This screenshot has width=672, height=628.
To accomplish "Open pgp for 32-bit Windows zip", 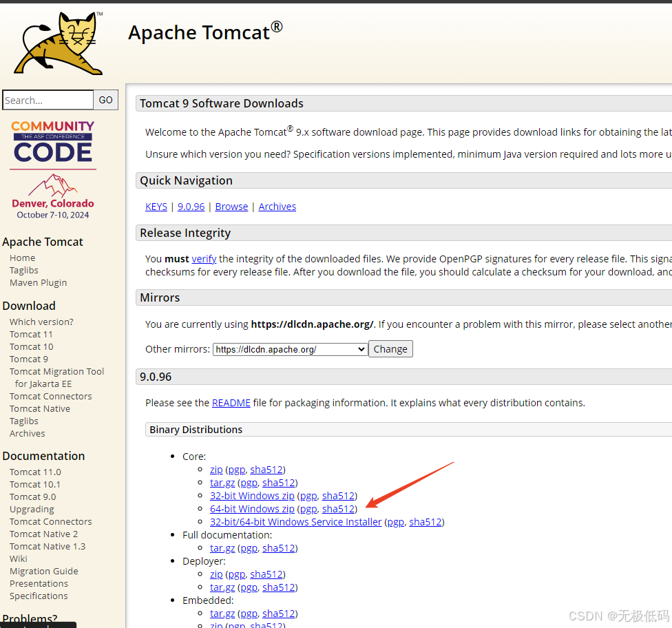I will coord(308,496).
